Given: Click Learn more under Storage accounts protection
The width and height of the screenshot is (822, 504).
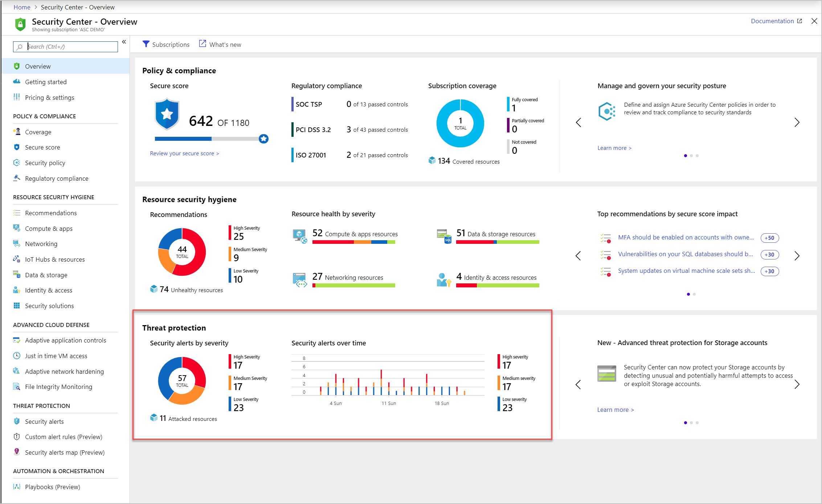Looking at the screenshot, I should [616, 410].
